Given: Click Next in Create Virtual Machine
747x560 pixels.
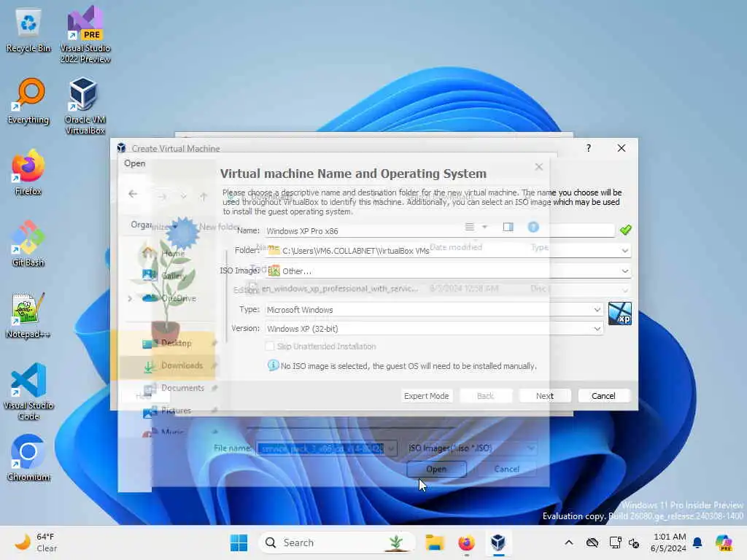Looking at the screenshot, I should coord(544,396).
